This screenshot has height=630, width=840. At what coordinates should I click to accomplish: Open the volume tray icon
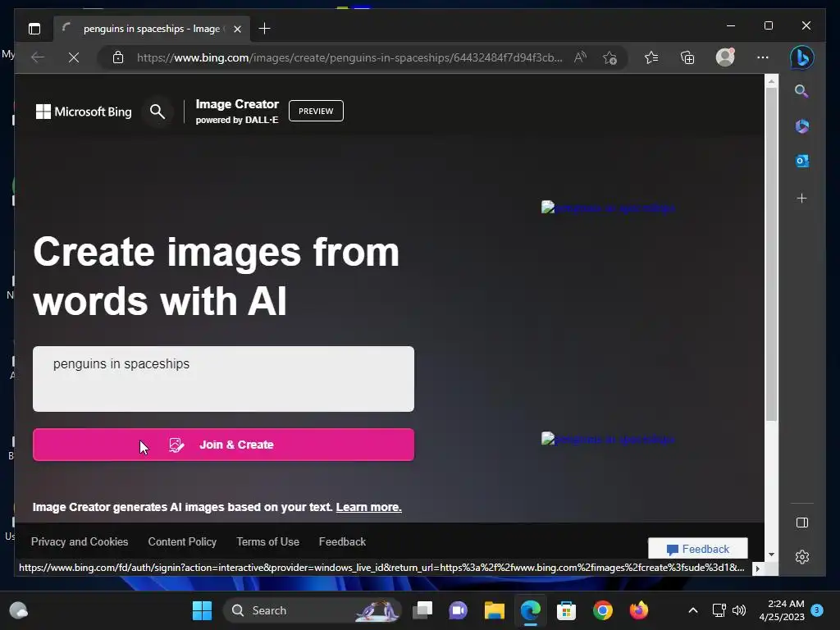739,610
